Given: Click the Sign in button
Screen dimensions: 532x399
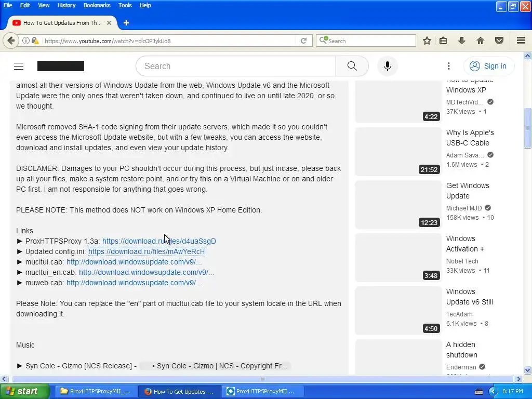Looking at the screenshot, I should 488,66.
